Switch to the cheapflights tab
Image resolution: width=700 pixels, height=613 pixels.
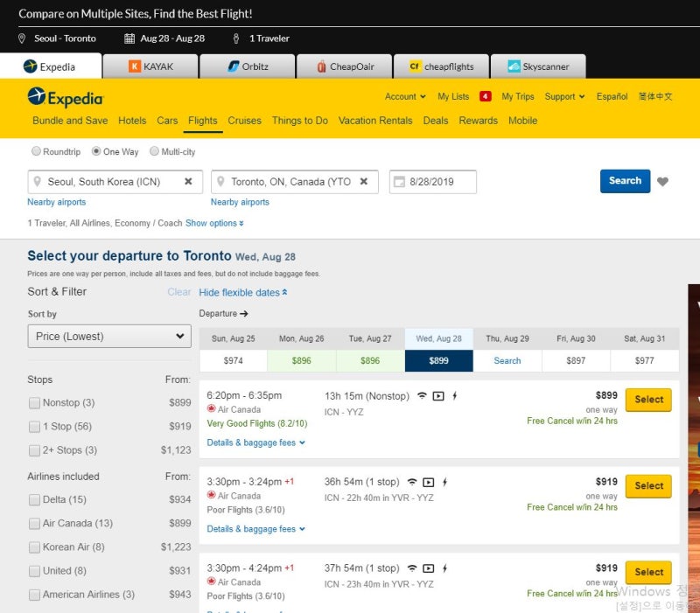click(x=441, y=66)
